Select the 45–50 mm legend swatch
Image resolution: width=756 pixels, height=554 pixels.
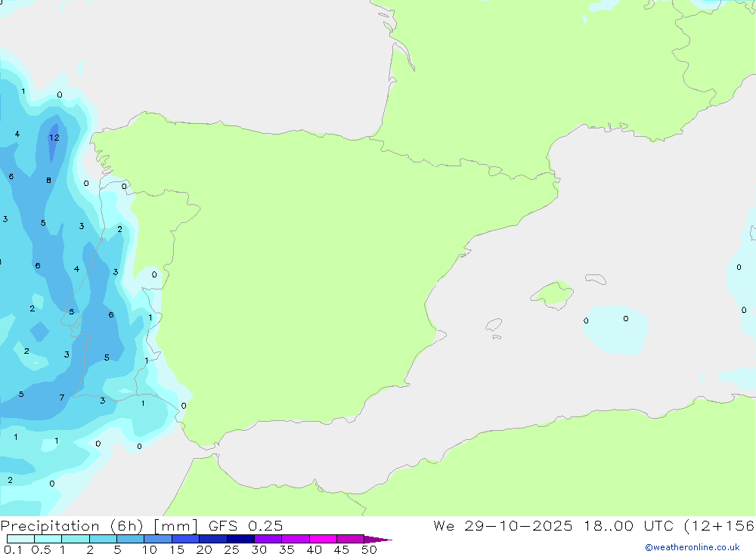(351, 539)
